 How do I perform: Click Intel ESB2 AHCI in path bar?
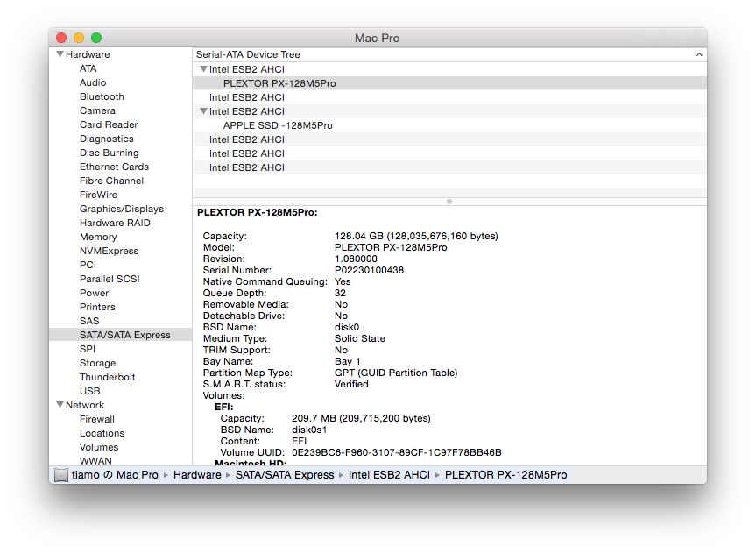[x=389, y=475]
